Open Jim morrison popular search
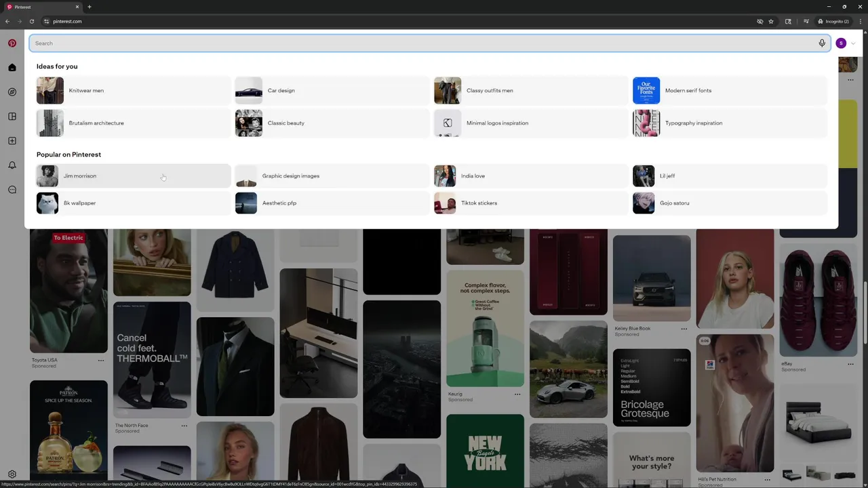This screenshot has height=488, width=868. point(134,176)
